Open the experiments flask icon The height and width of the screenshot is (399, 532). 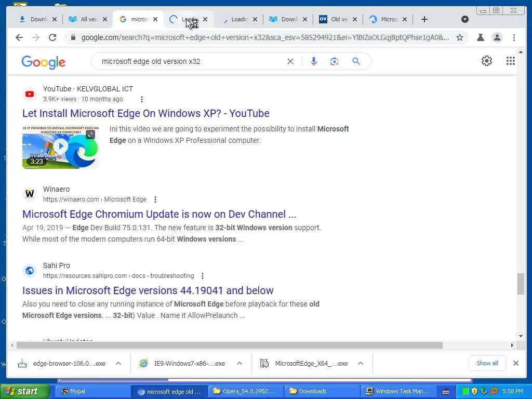tap(481, 37)
